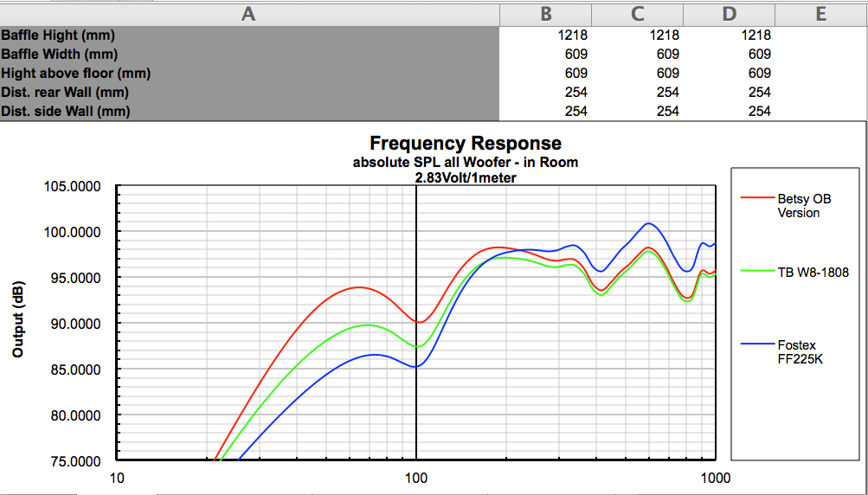868x495 pixels.
Task: Click the 'Dist. rear Wall (mm)' cell
Action: [x=249, y=92]
